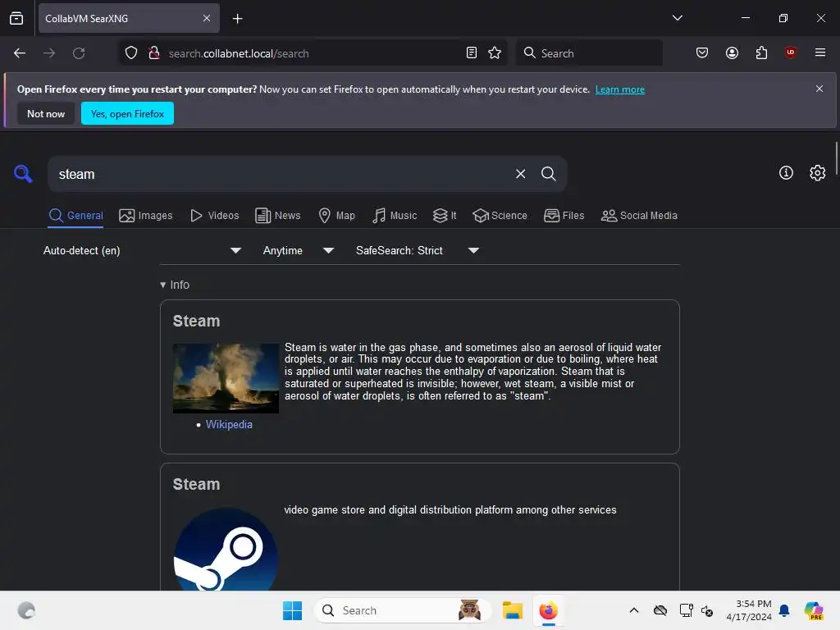Click Firefox icon in taskbar
The width and height of the screenshot is (840, 630).
(x=548, y=610)
